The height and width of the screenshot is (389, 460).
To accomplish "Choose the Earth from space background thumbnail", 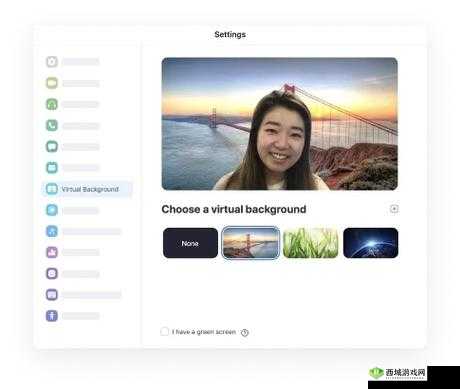I will [371, 243].
